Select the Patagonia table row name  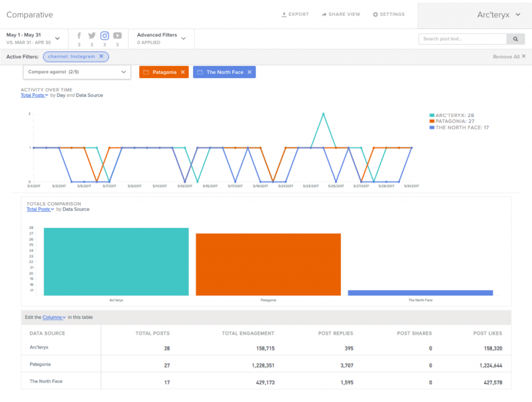pos(40,365)
